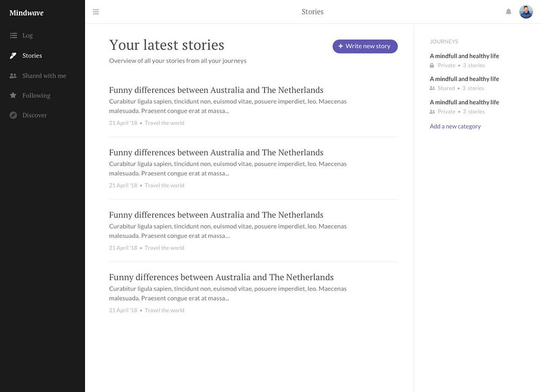Viewport: 541px width, 392px height.
Task: Open the Discover section
Action: tap(35, 115)
